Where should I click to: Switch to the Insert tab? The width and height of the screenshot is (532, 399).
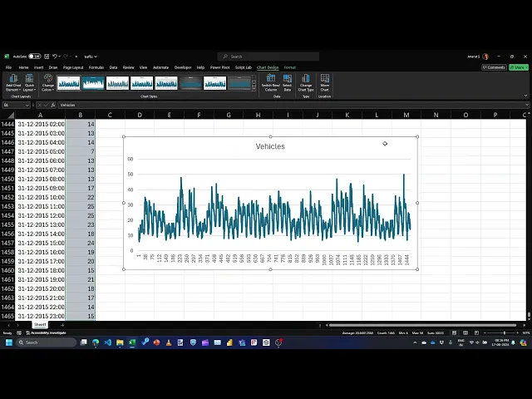click(x=38, y=67)
